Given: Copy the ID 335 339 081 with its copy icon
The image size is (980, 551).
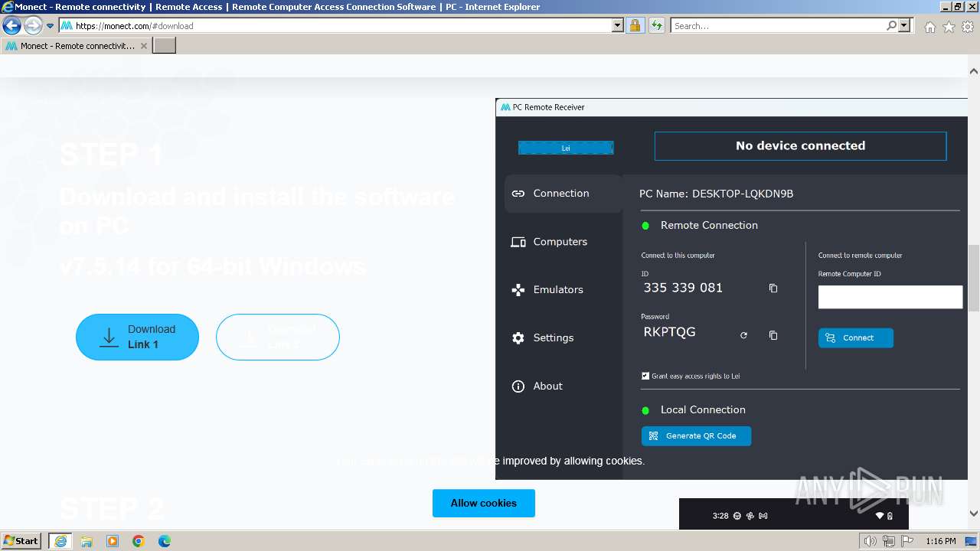Looking at the screenshot, I should click(773, 289).
